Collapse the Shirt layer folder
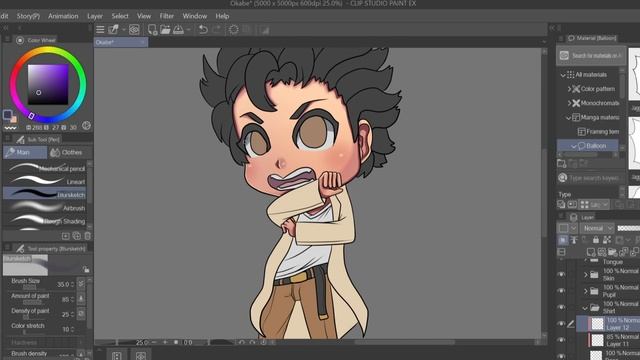The image size is (640, 360). coord(585,307)
